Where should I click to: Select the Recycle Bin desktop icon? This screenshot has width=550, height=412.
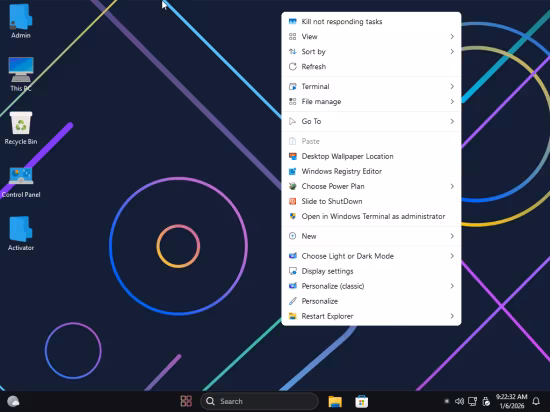(21, 128)
